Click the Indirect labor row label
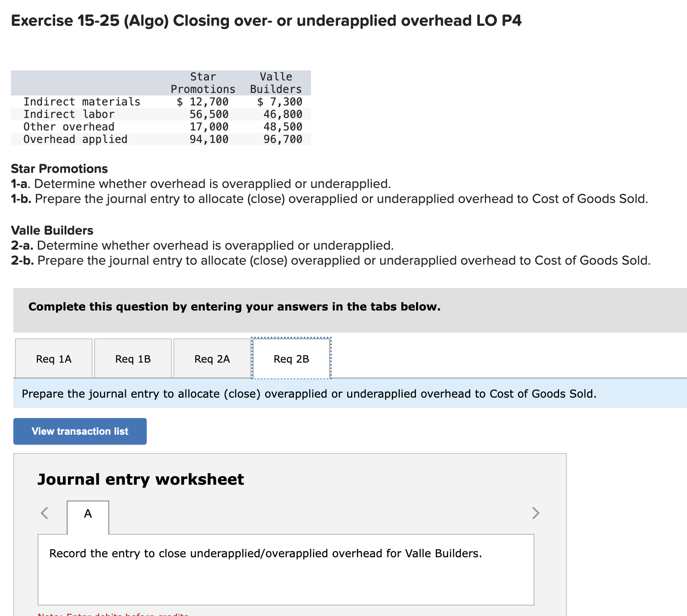The width and height of the screenshot is (687, 616). [x=69, y=114]
